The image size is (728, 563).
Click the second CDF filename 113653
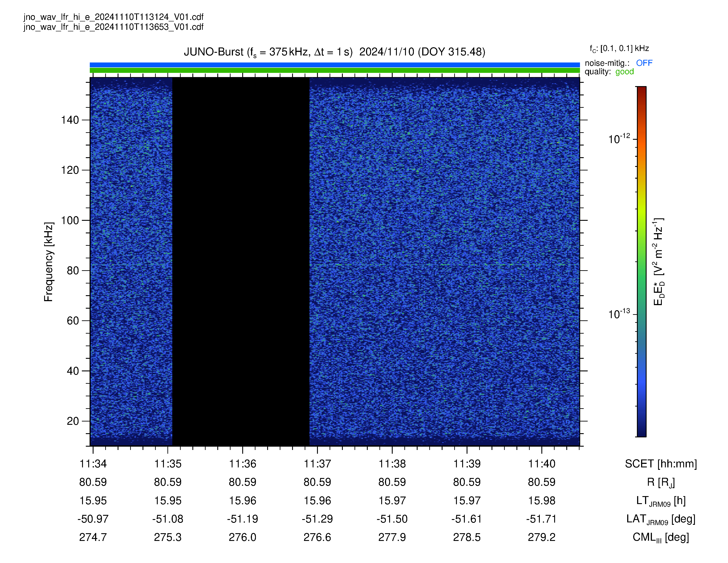click(113, 27)
